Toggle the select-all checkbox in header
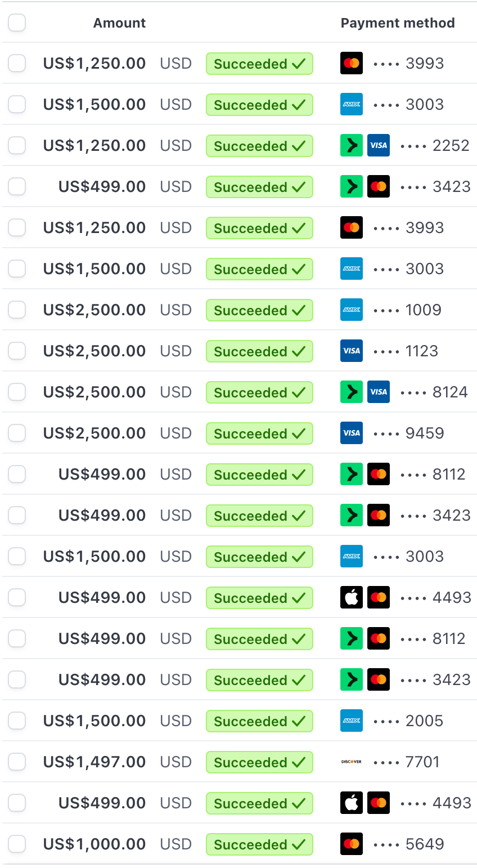Screen dimensions: 477x868 [17, 23]
